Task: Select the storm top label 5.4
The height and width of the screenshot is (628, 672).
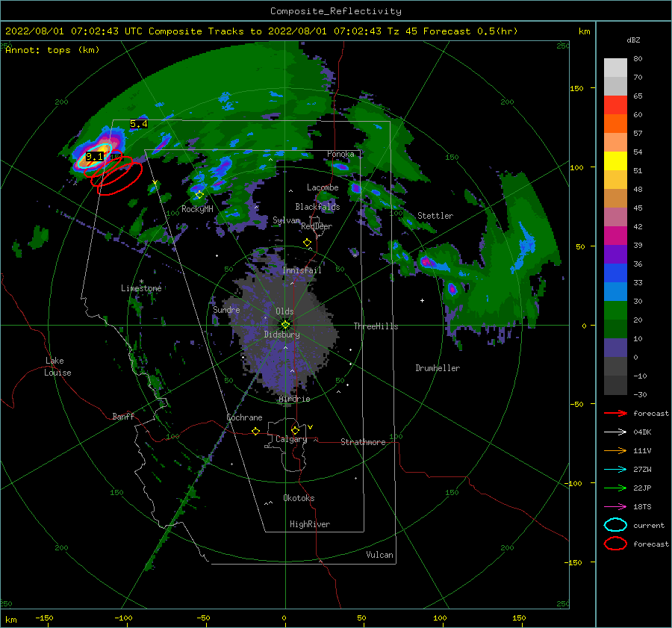Action: click(x=138, y=124)
